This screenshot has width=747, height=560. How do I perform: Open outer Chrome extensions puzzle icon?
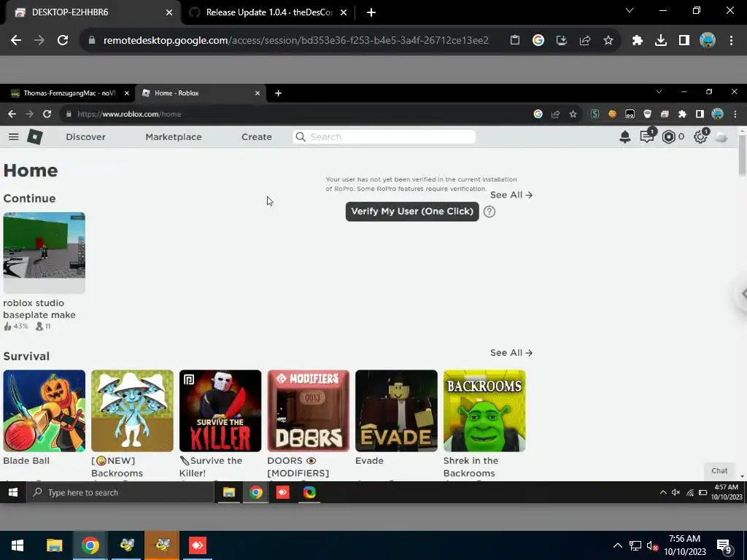click(x=638, y=41)
